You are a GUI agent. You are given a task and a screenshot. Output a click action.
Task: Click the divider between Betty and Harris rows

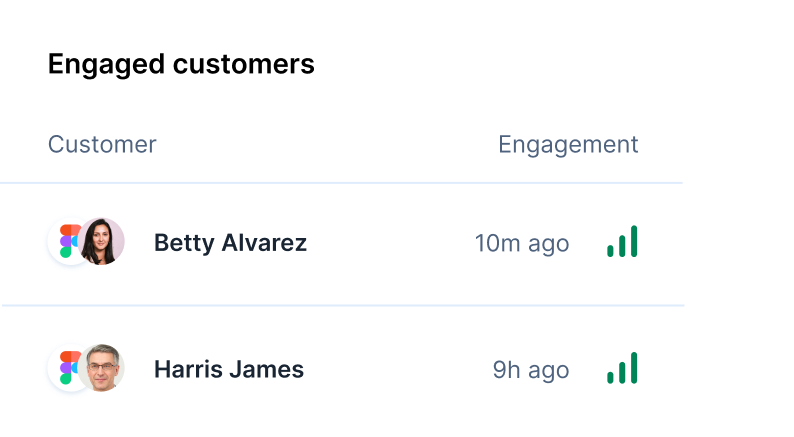(342, 305)
